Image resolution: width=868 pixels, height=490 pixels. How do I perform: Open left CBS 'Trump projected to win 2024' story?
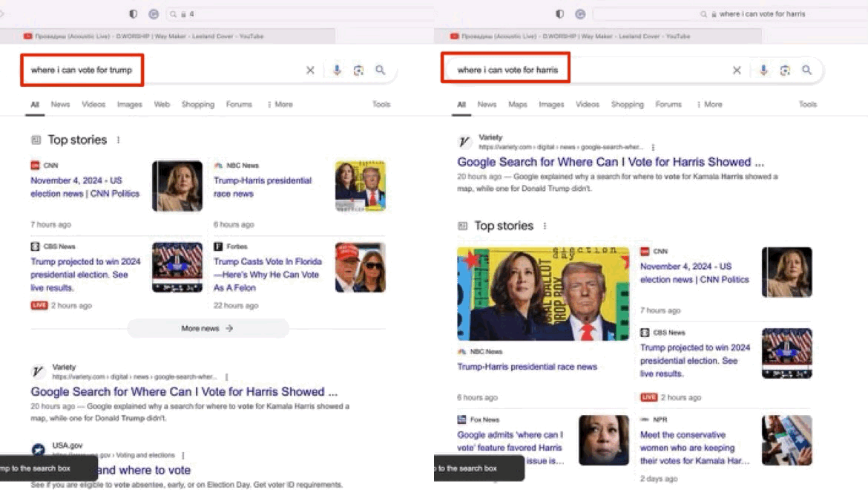pyautogui.click(x=86, y=275)
